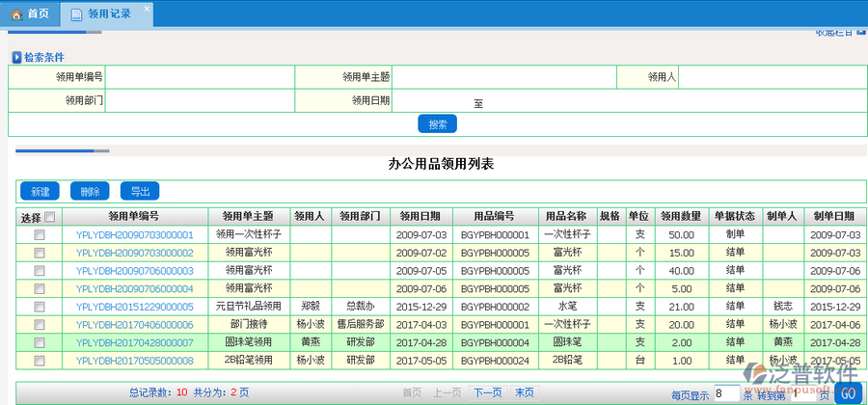Jump to 末页 last page
Screen dimensions: 868x405
tap(525, 392)
